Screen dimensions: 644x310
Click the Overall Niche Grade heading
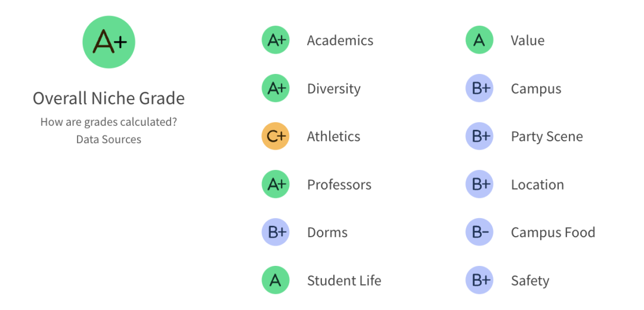pos(109,98)
